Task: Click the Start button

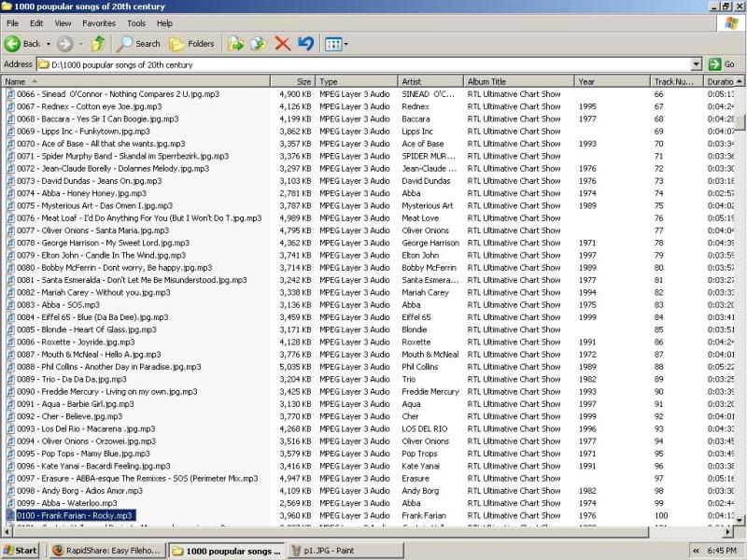Action: click(x=21, y=551)
